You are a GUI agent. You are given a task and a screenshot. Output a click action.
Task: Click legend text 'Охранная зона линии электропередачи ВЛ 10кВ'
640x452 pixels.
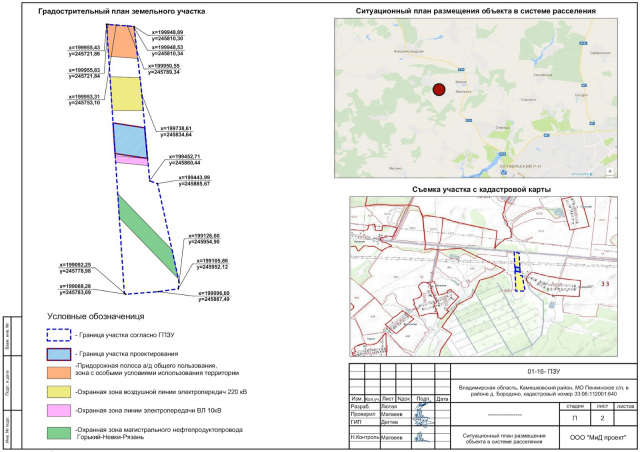(148, 411)
